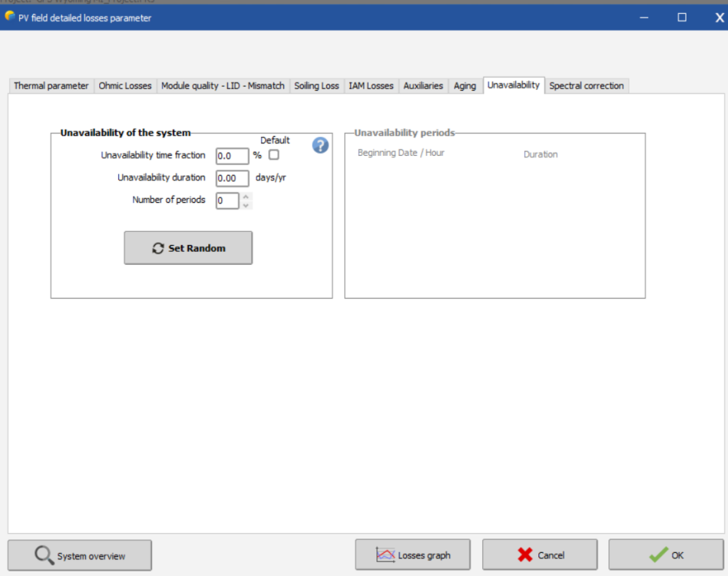Switch to the Thermal parameter tab
This screenshot has width=728, height=576.
pos(51,86)
